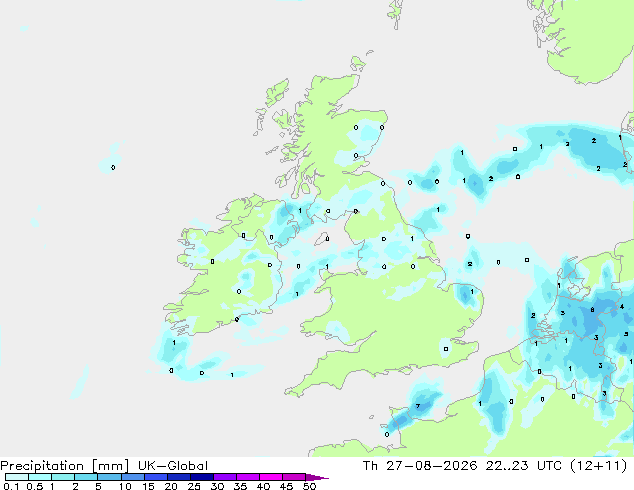Image resolution: width=634 pixels, height=490 pixels.
Task: Click the 40–45 mm magenta legend swatch
Action: 271,477
